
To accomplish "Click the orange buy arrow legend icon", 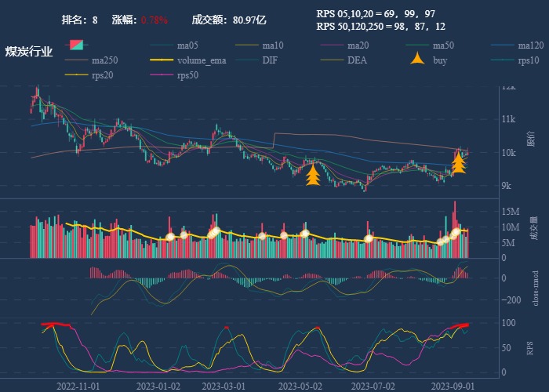I will point(419,60).
